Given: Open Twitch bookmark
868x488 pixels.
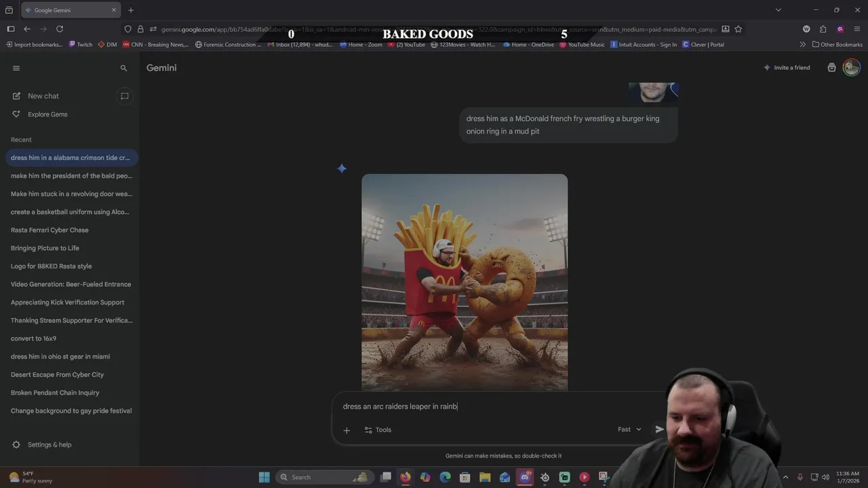Looking at the screenshot, I should point(81,45).
